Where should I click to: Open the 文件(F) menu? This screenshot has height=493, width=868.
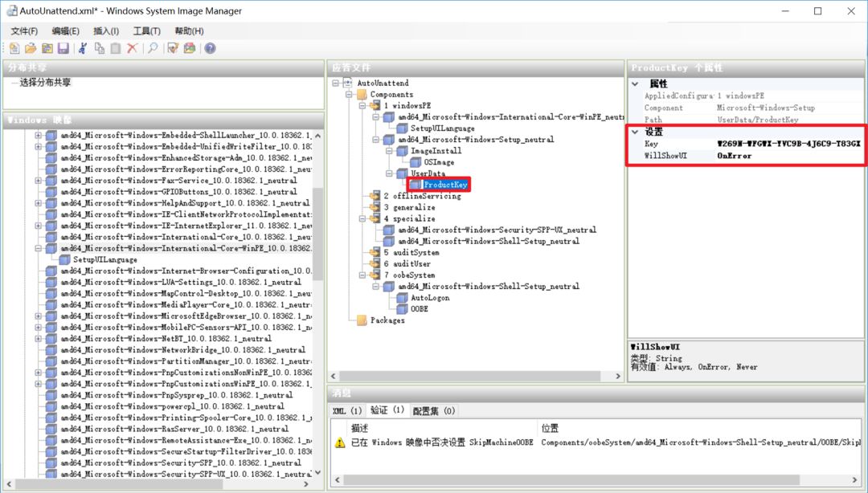coord(24,31)
